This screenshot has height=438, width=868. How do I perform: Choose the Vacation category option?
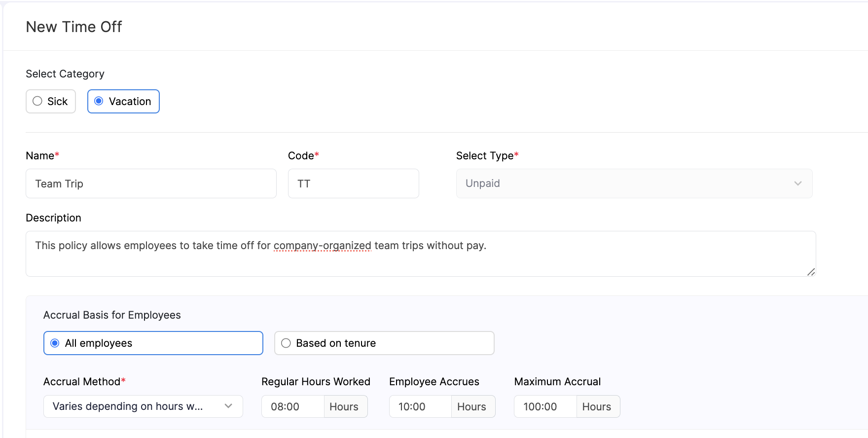(x=99, y=101)
